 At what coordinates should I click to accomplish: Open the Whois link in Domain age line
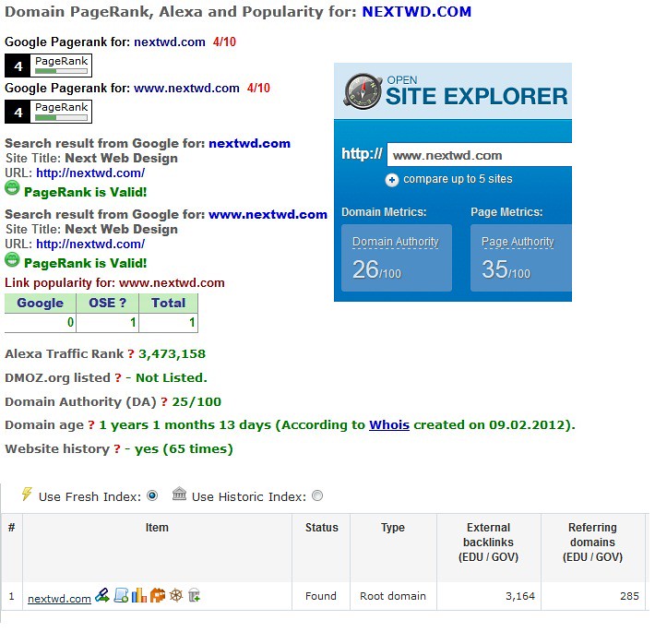[389, 424]
